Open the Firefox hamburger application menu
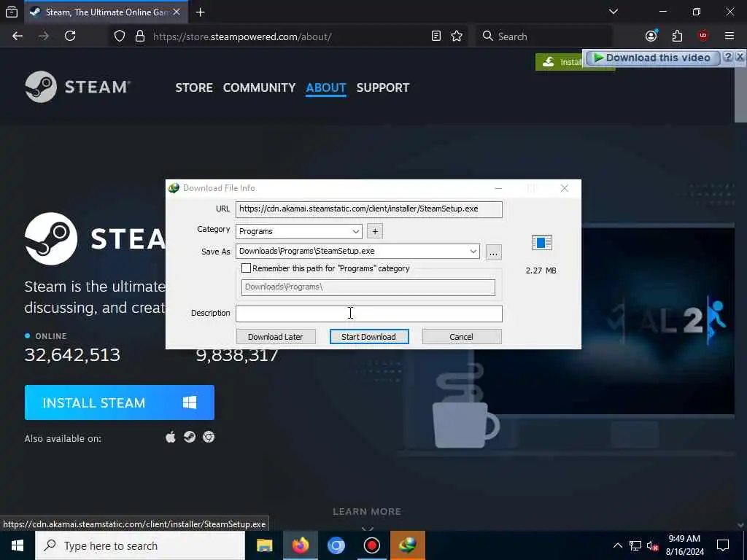 (729, 36)
